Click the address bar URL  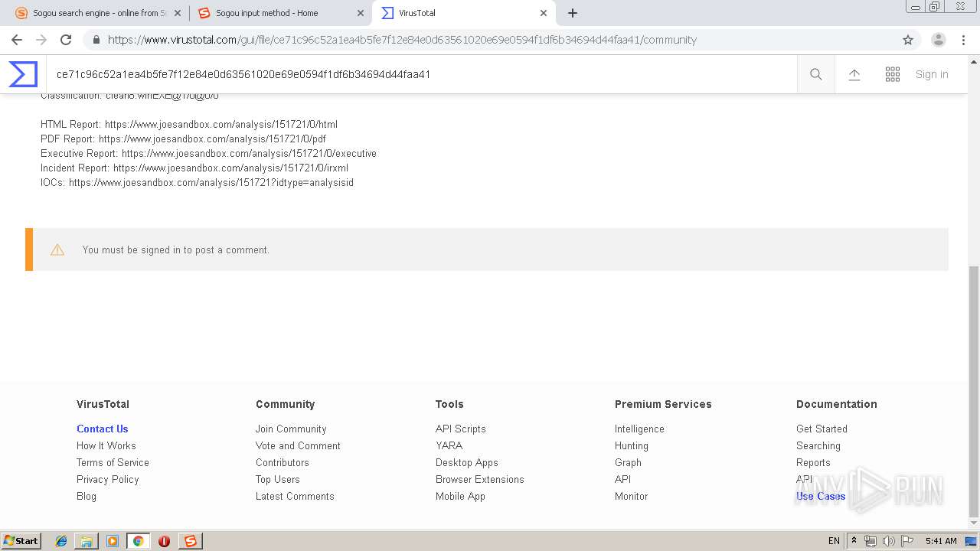click(402, 40)
